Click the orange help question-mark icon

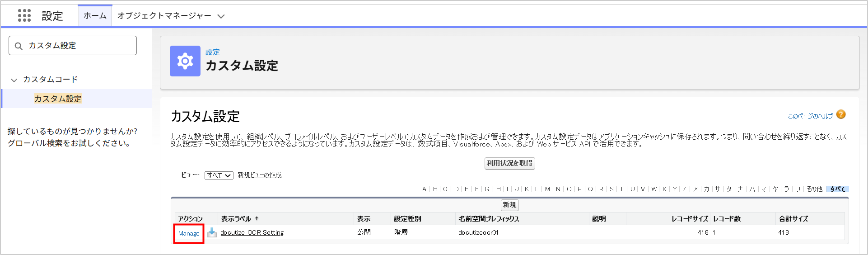coord(841,114)
